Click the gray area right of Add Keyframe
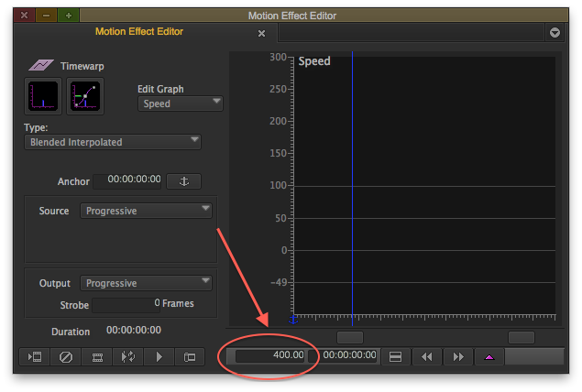Viewport: 582px width, 392px height. 534,357
